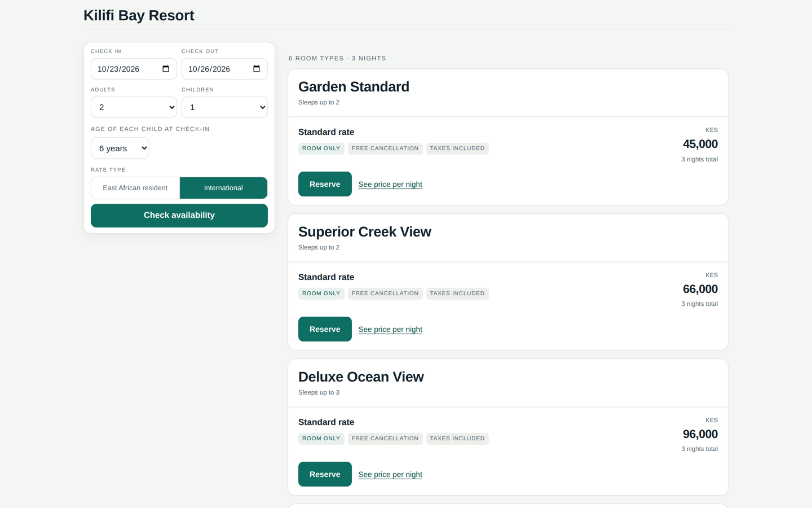This screenshot has width=812, height=508.
Task: Click the 45,000 total price
Action: click(x=700, y=144)
